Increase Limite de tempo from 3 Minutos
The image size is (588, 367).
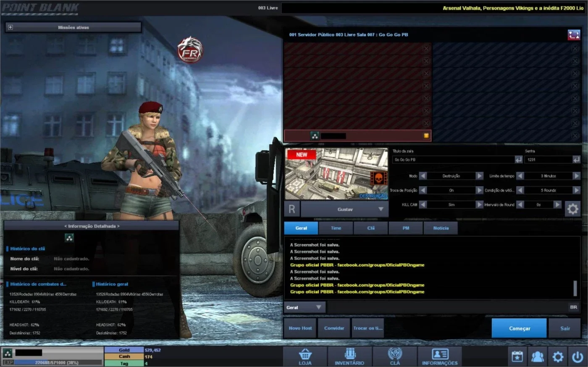[577, 176]
